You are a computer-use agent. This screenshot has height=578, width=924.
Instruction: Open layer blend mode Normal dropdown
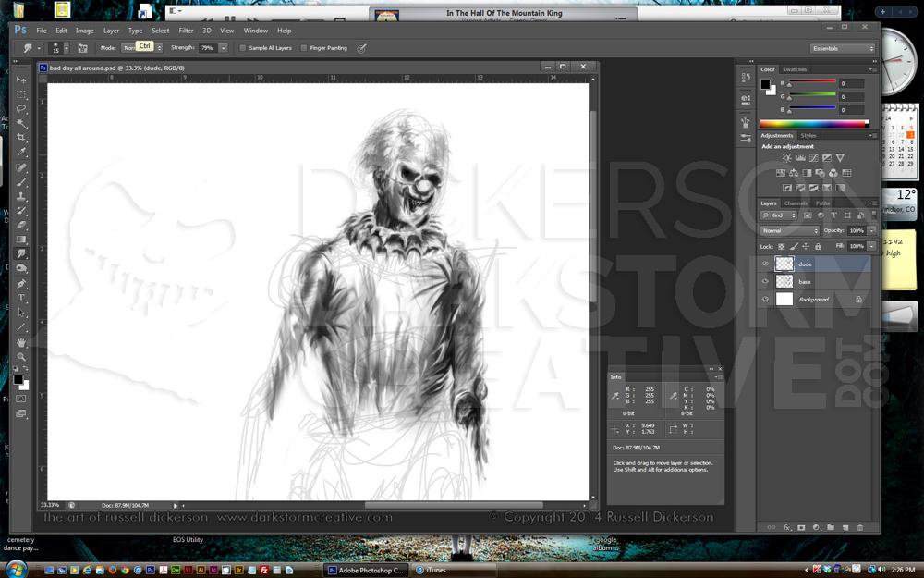coord(790,230)
